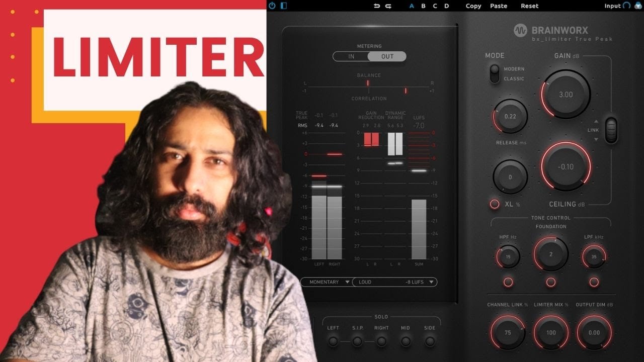Click the release knob showing 0.22
Screen dimensions: 644x362
coord(510,116)
